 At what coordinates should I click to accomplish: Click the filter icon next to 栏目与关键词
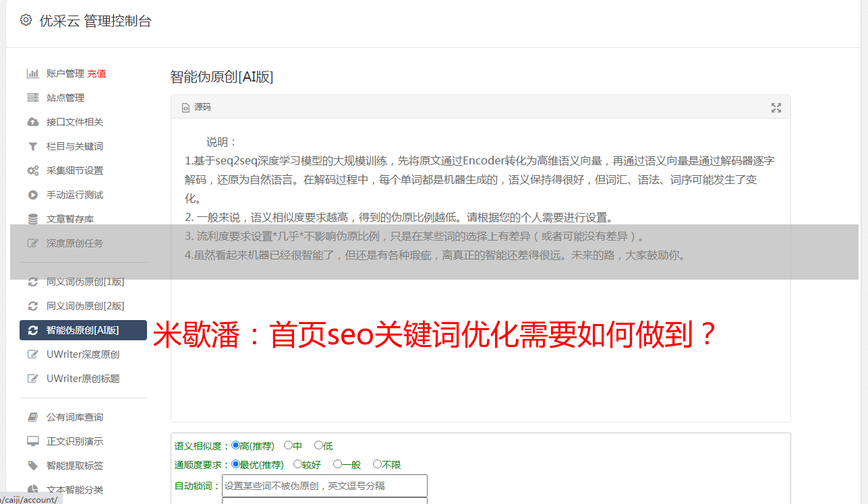coord(32,146)
